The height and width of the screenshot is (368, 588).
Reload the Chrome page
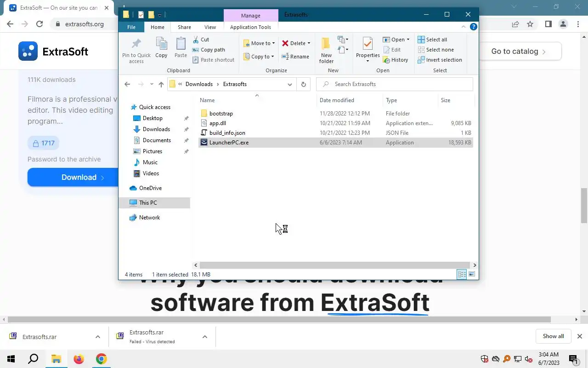(x=40, y=24)
